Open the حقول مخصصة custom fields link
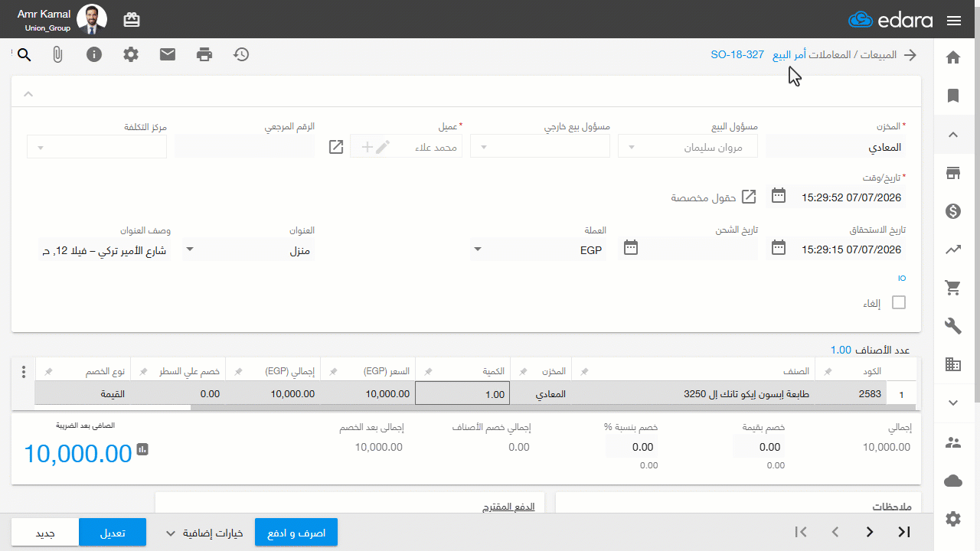This screenshot has width=980, height=551. pyautogui.click(x=714, y=197)
